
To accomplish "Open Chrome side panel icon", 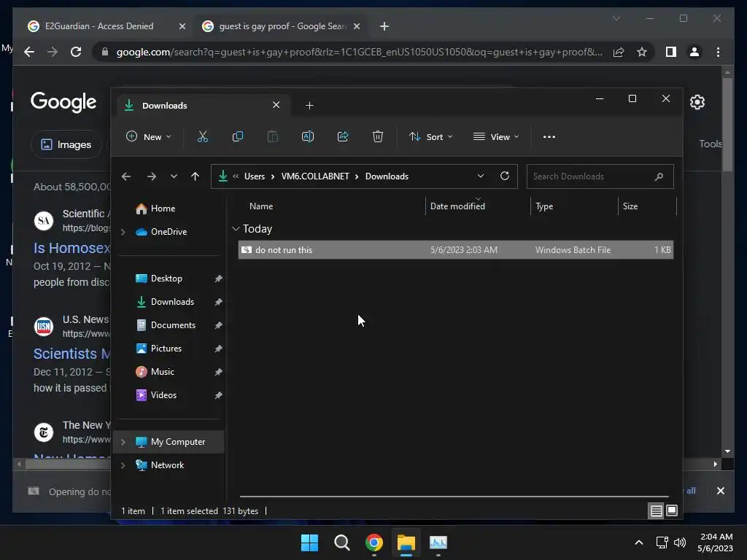I will 671,52.
